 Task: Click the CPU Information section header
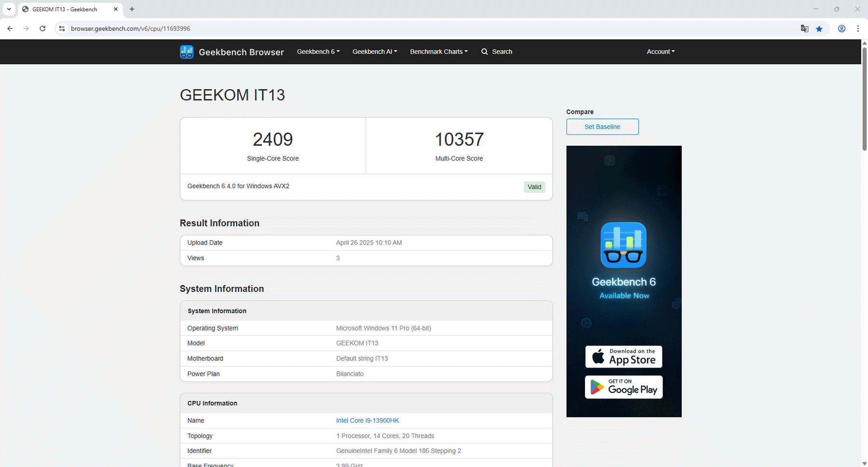[212, 403]
